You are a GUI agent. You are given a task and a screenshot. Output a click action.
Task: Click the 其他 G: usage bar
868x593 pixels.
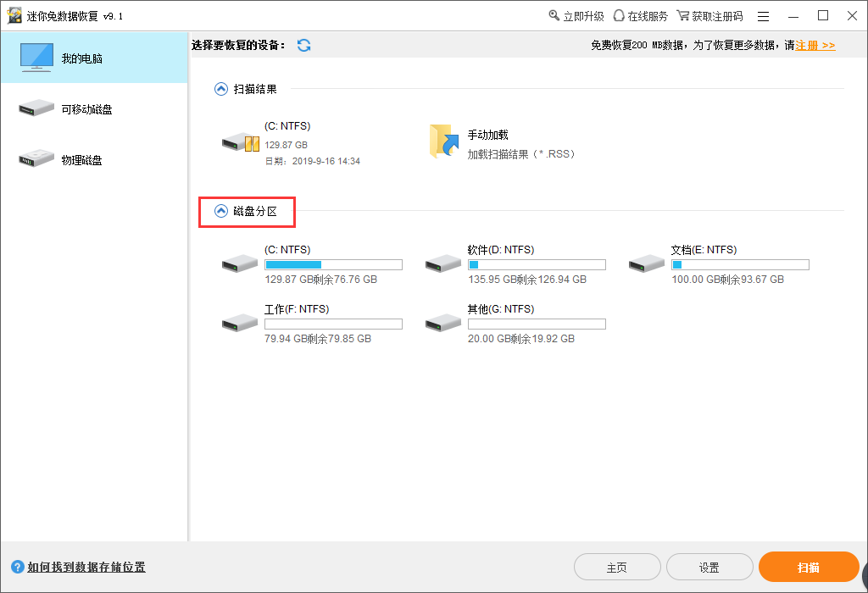(537, 324)
